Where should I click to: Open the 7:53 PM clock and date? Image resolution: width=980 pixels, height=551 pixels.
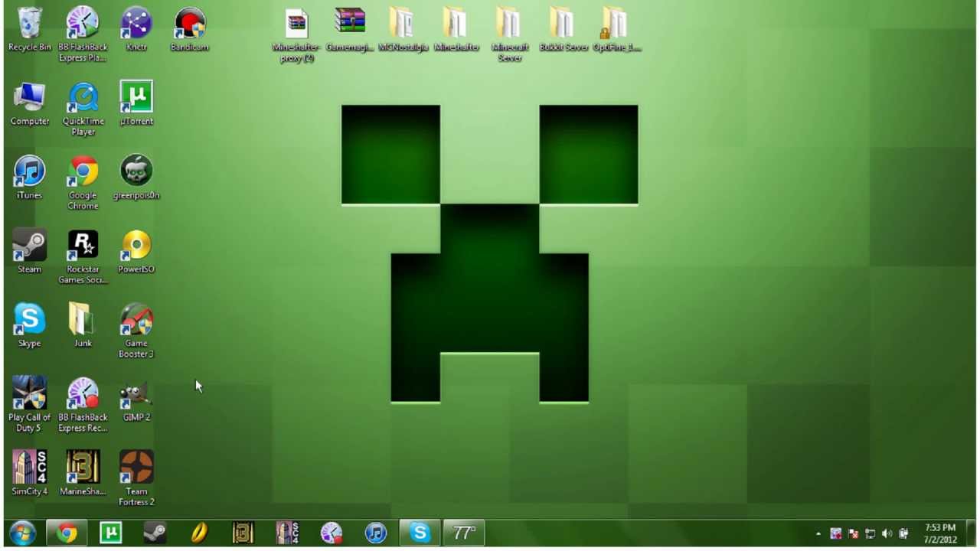(940, 533)
